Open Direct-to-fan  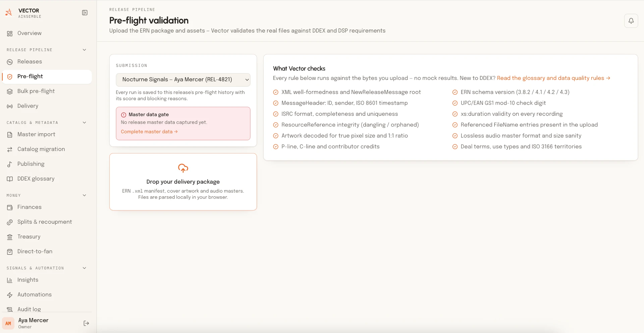pyautogui.click(x=47, y=251)
